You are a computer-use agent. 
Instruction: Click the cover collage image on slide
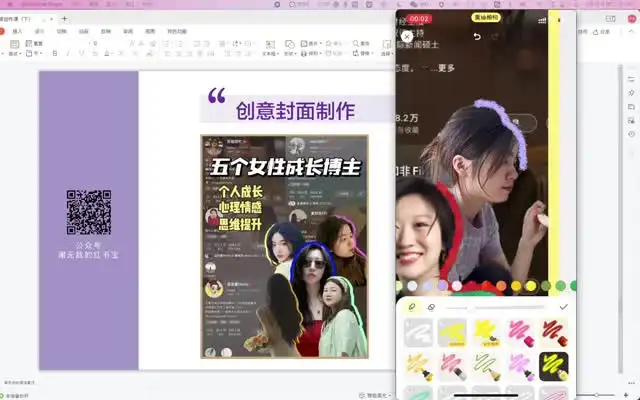284,246
